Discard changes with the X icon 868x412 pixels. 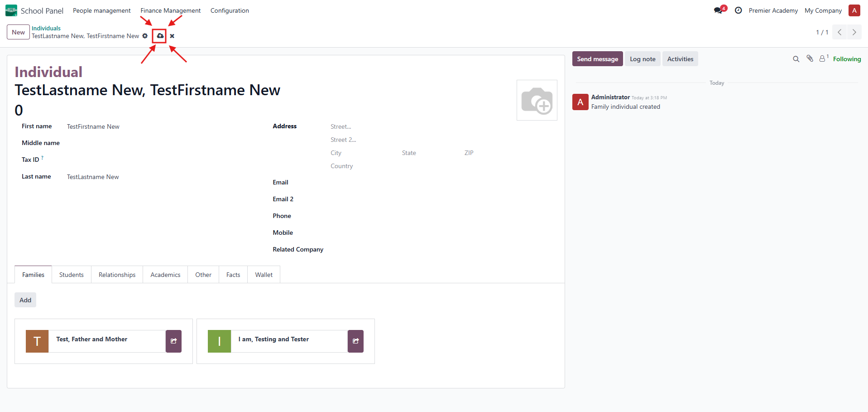(172, 36)
